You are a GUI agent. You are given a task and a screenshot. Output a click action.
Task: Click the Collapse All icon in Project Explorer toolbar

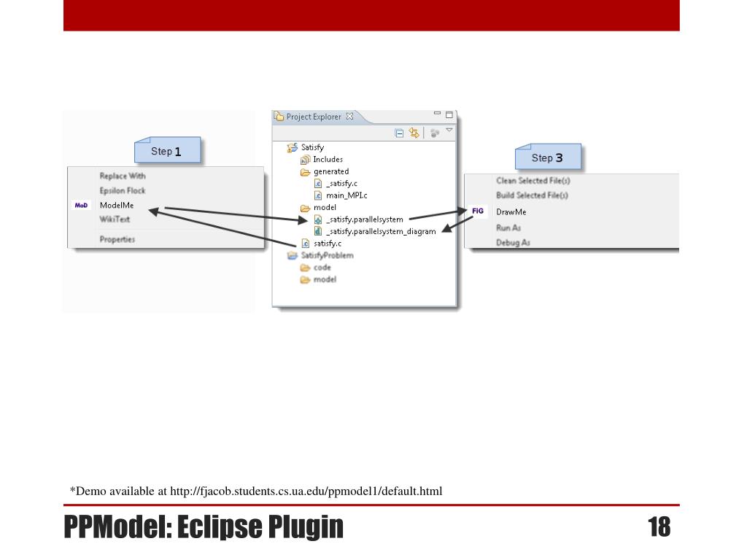pyautogui.click(x=399, y=133)
